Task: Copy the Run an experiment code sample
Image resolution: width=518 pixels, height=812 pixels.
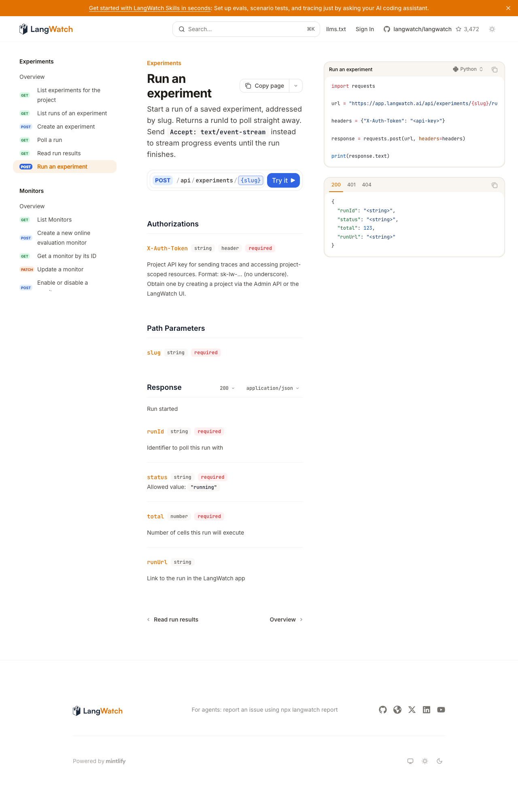Action: [x=495, y=70]
